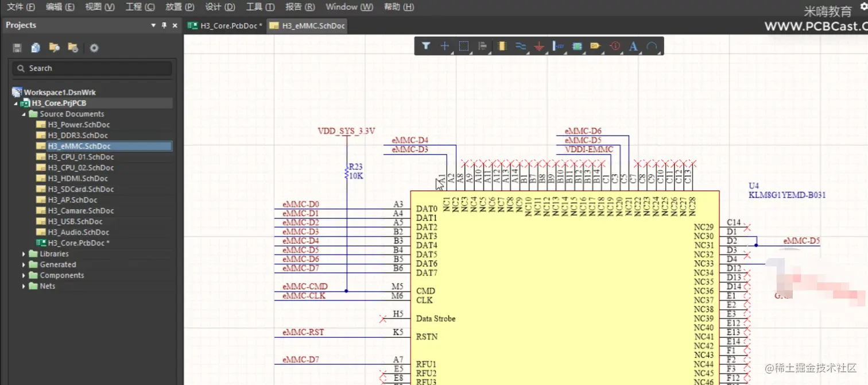Screen dimensions: 868x385
Task: Click the documents copy icon in Projects panel
Action: pos(36,48)
